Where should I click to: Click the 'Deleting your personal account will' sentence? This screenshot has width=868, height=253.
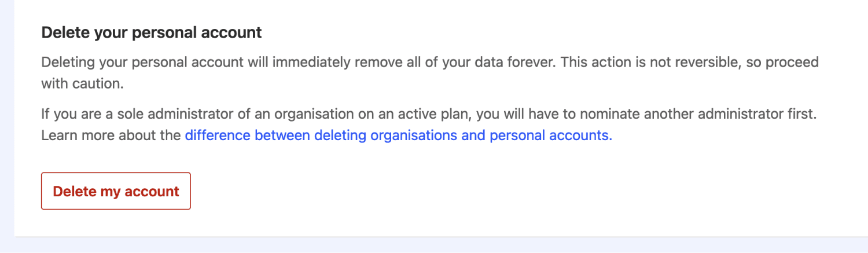click(145, 62)
